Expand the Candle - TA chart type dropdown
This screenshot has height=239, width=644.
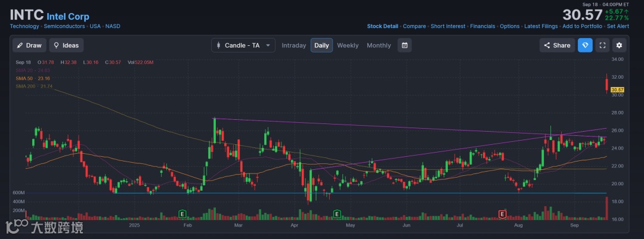243,45
